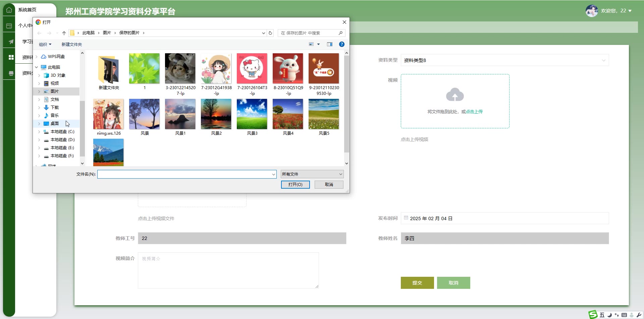Click the grid icon in green sidebar
The image size is (644, 319).
[x=11, y=57]
